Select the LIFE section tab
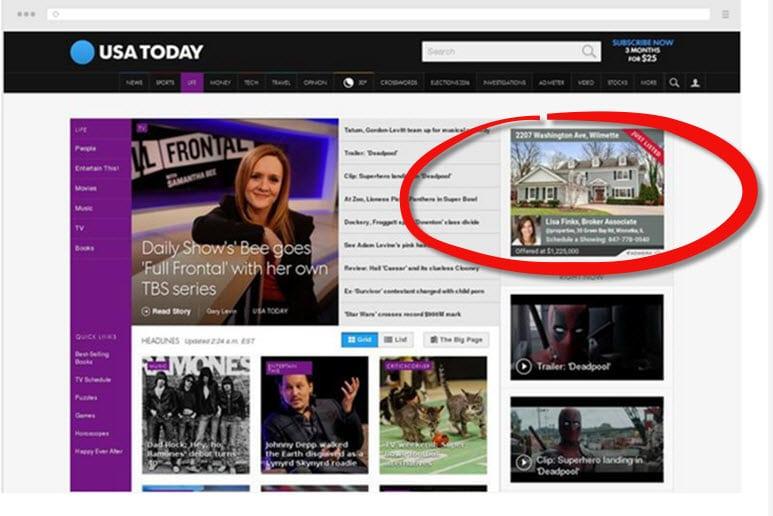Screen dimensions: 773x516 pyautogui.click(x=192, y=83)
